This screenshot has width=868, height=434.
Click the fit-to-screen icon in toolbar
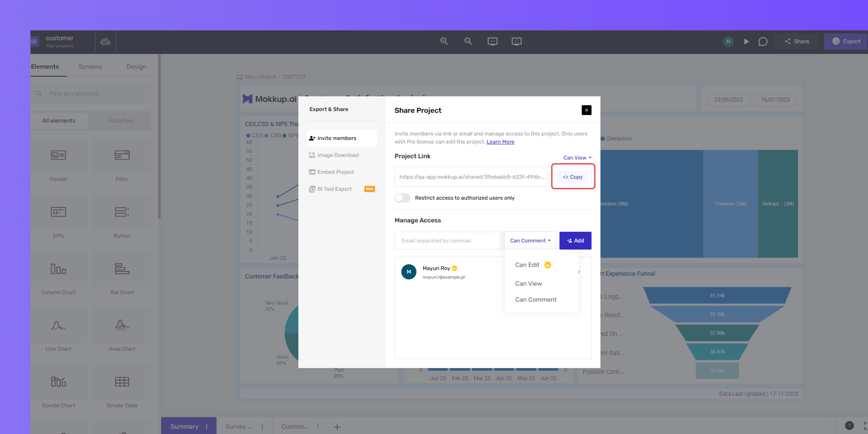pyautogui.click(x=516, y=41)
